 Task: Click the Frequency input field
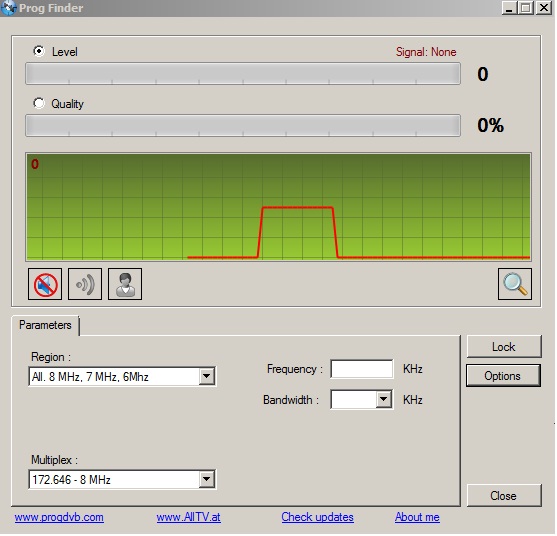click(x=362, y=369)
